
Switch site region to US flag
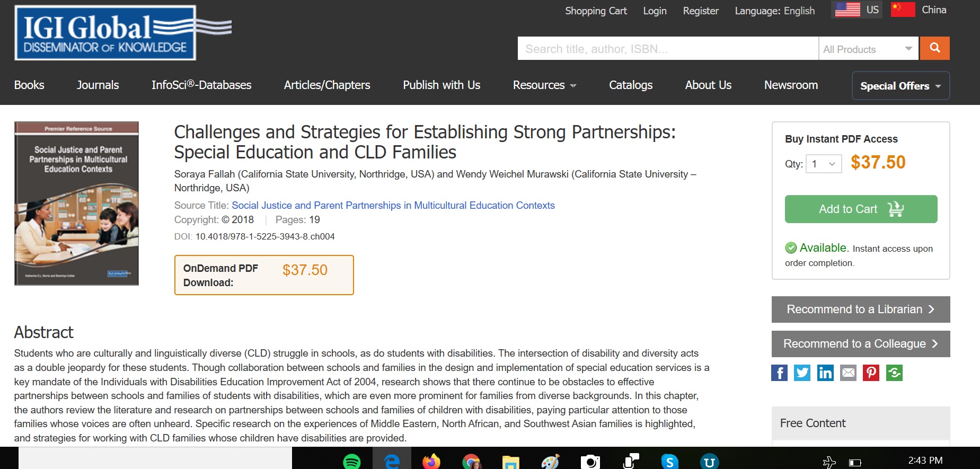point(847,10)
